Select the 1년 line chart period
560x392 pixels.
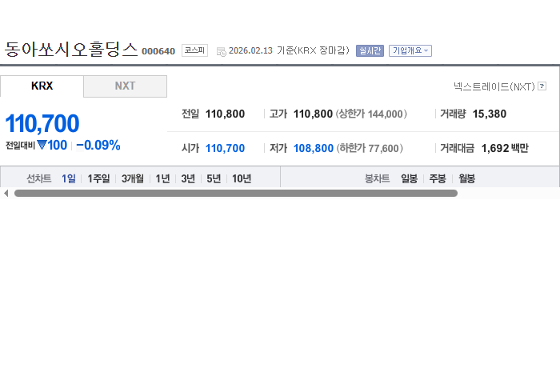point(162,178)
